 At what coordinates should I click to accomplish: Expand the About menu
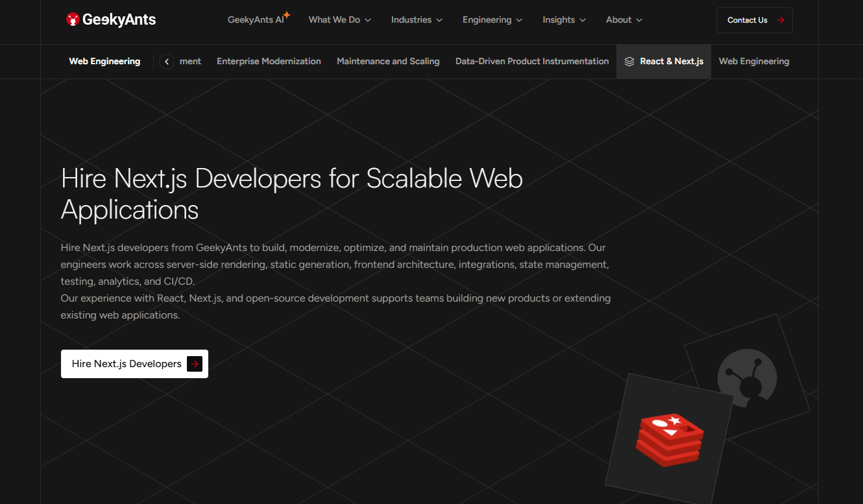tap(624, 20)
